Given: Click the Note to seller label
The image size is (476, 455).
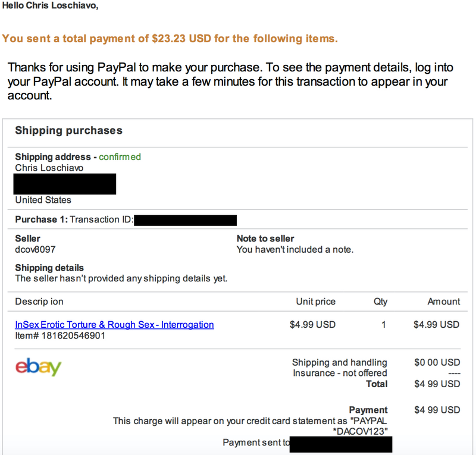Looking at the screenshot, I should (x=265, y=239).
